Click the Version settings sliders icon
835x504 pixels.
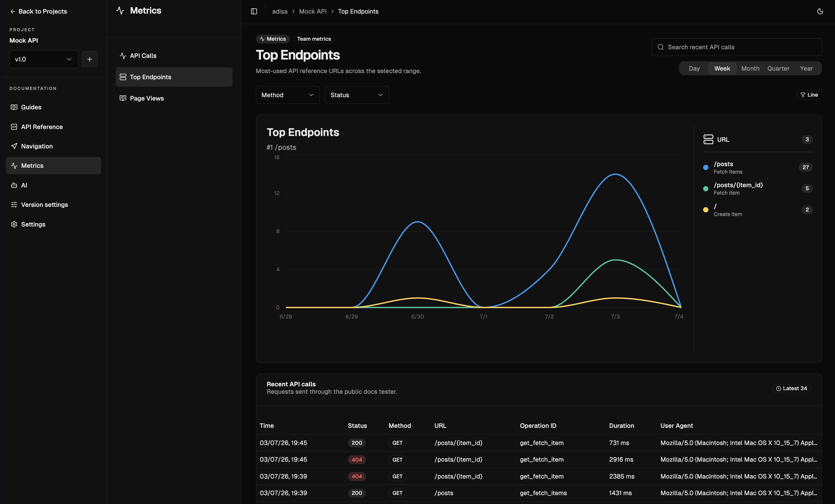14,205
